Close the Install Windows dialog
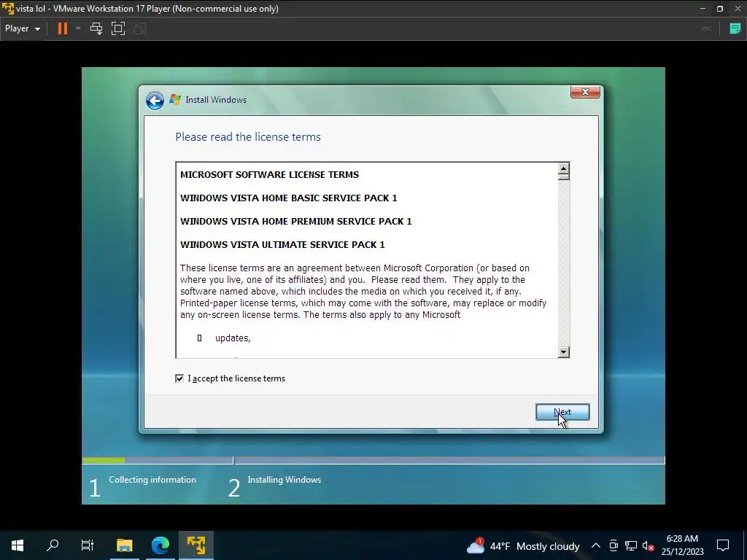 tap(585, 92)
